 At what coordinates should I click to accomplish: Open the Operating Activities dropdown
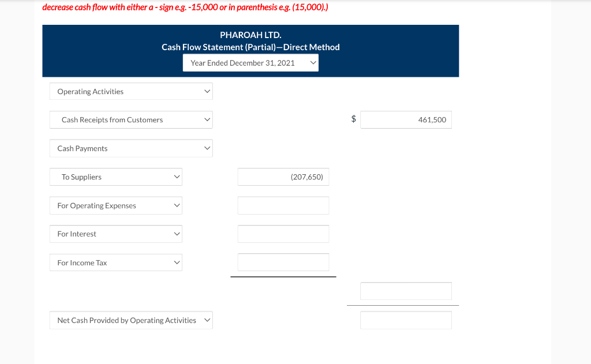130,91
